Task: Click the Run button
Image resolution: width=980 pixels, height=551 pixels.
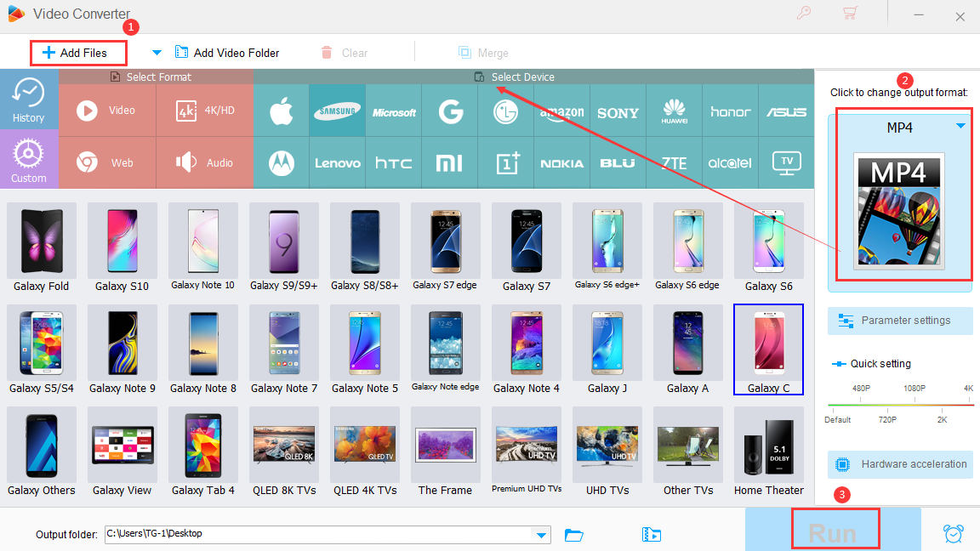Action: pyautogui.click(x=834, y=531)
